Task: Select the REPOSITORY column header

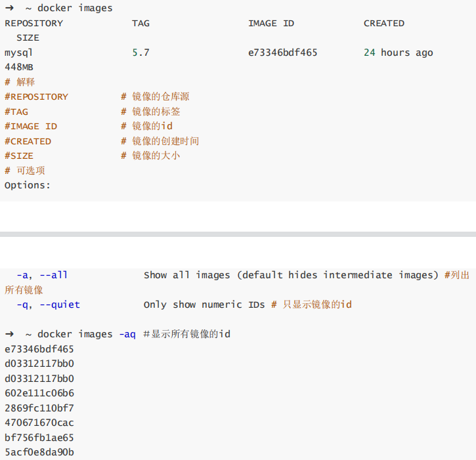Action: pos(33,24)
